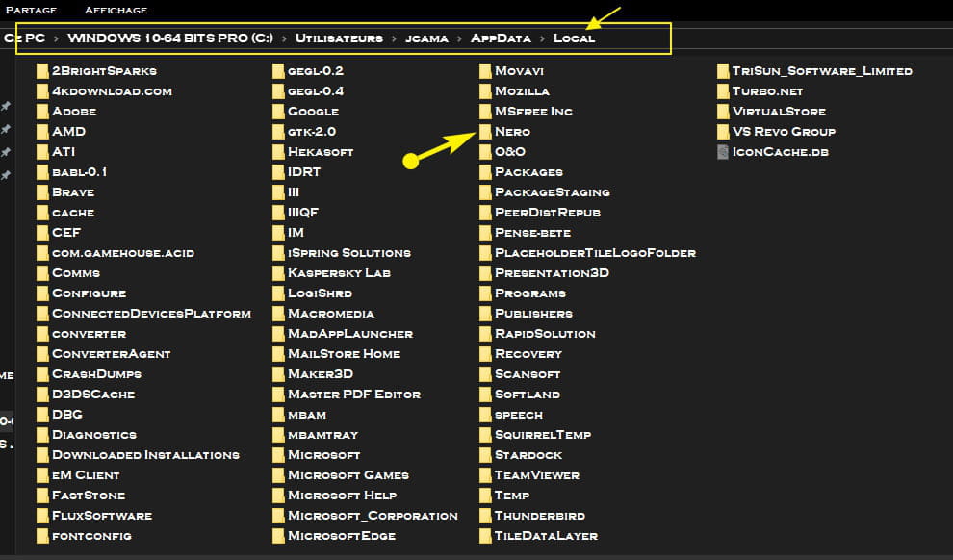Expand the chevron after AppData breadcrumb
Viewport: 953px width, 560px height.
pyautogui.click(x=542, y=38)
